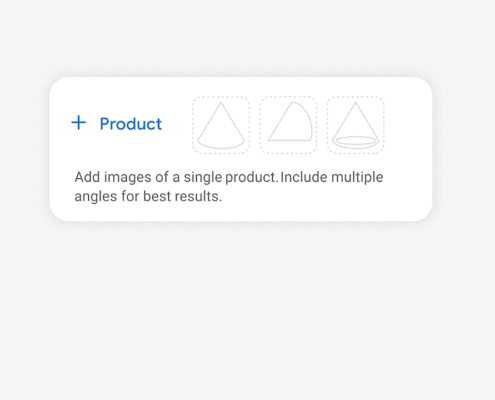The width and height of the screenshot is (495, 400).
Task: Choose the rightmost dashed product angle slot
Action: coord(356,125)
